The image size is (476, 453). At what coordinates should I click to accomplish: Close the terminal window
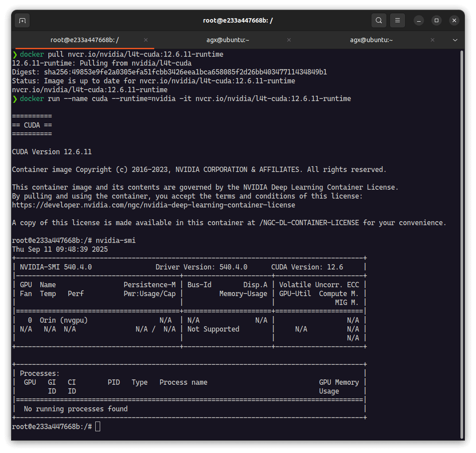click(x=454, y=20)
